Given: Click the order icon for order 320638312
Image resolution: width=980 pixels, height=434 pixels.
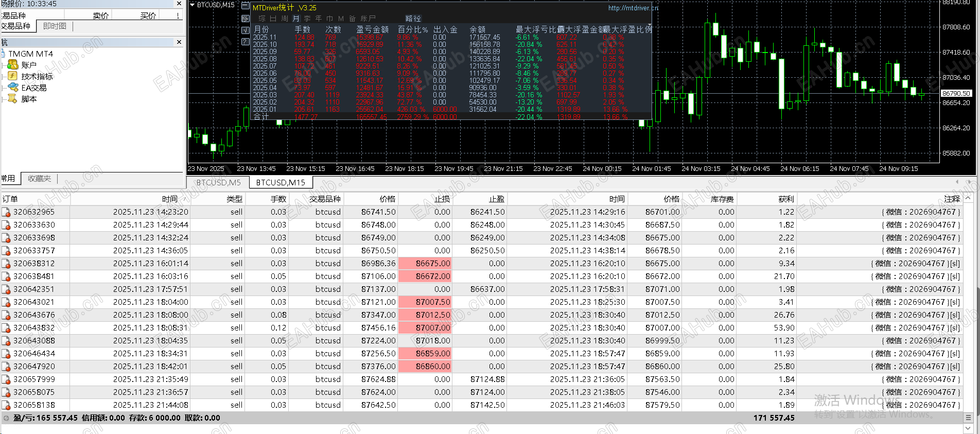Looking at the screenshot, I should coord(6,264).
